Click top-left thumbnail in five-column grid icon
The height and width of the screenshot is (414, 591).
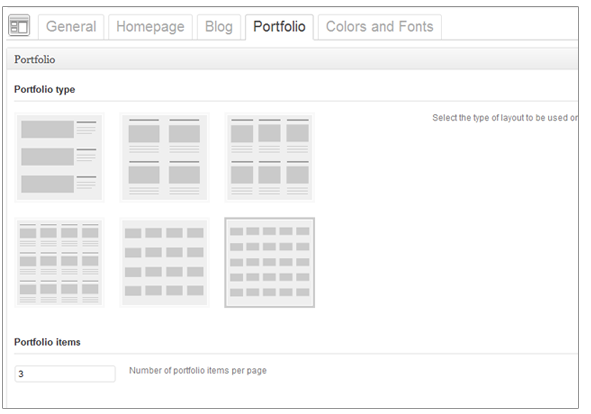point(236,231)
